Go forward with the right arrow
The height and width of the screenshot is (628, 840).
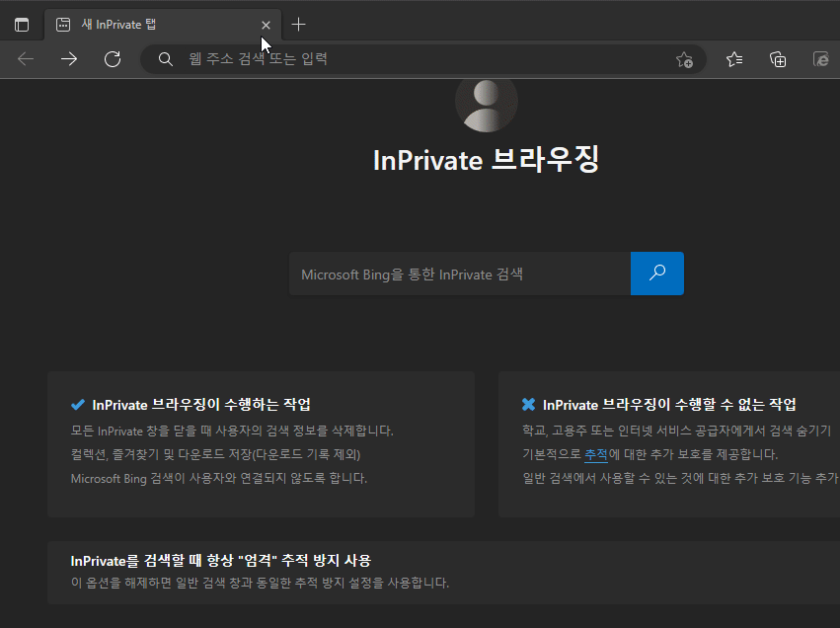pos(69,59)
